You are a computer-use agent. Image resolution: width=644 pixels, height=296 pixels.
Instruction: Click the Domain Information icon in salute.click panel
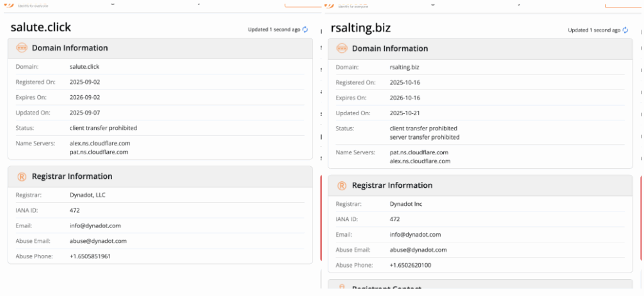pos(21,48)
